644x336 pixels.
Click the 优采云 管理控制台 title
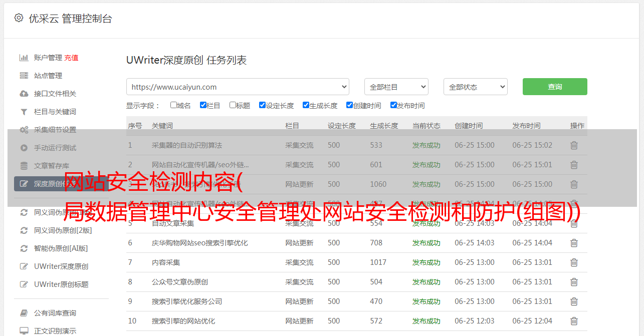[x=71, y=19]
